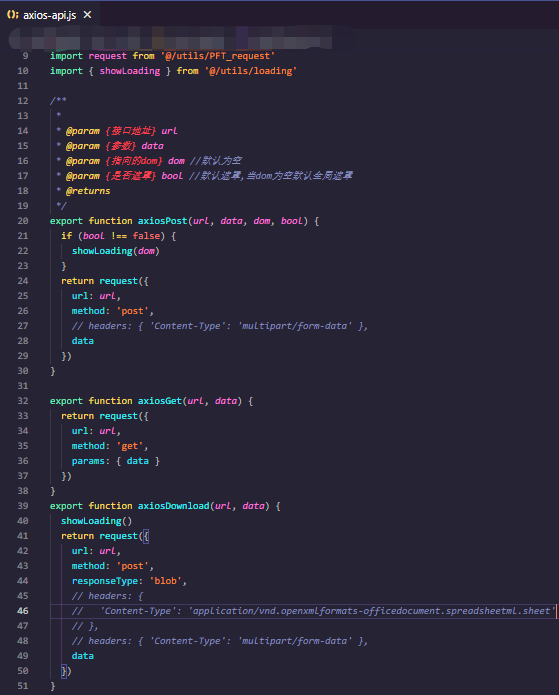Click the 'blob' string value
Viewport: 559px width, 695px height.
pyautogui.click(x=165, y=581)
